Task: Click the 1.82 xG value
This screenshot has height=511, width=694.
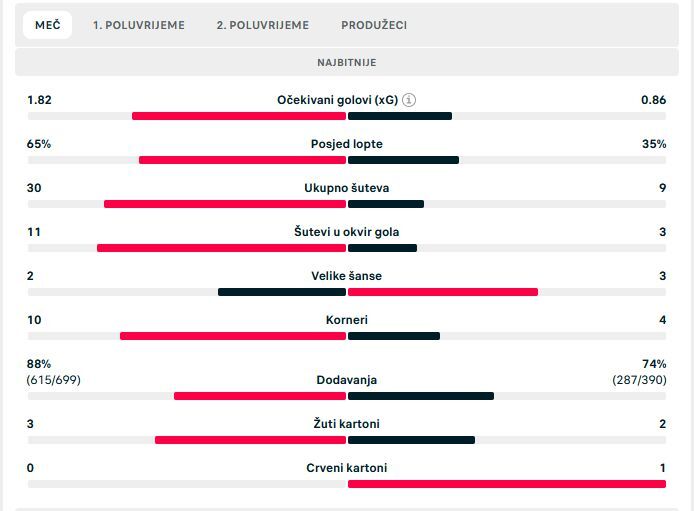Action: click(x=39, y=100)
